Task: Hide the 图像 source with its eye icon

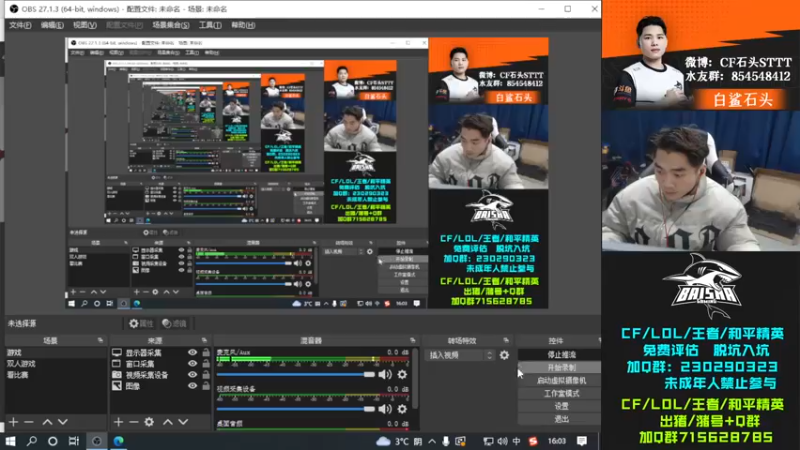Action: pyautogui.click(x=192, y=386)
